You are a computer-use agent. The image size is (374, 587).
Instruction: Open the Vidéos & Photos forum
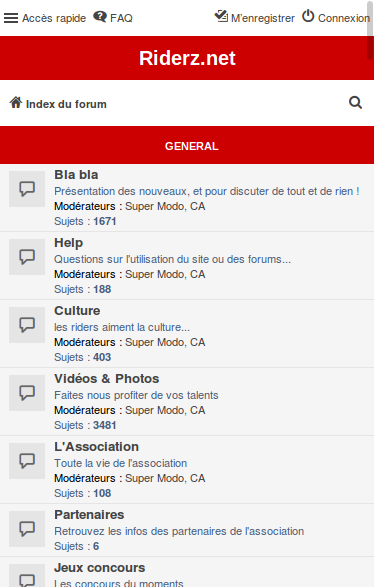(x=107, y=378)
